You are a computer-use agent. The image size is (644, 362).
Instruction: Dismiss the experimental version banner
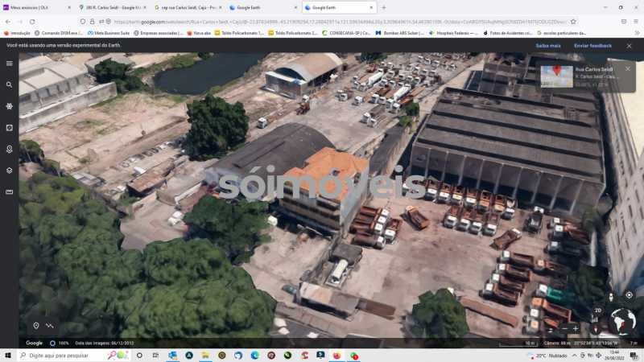(x=630, y=46)
